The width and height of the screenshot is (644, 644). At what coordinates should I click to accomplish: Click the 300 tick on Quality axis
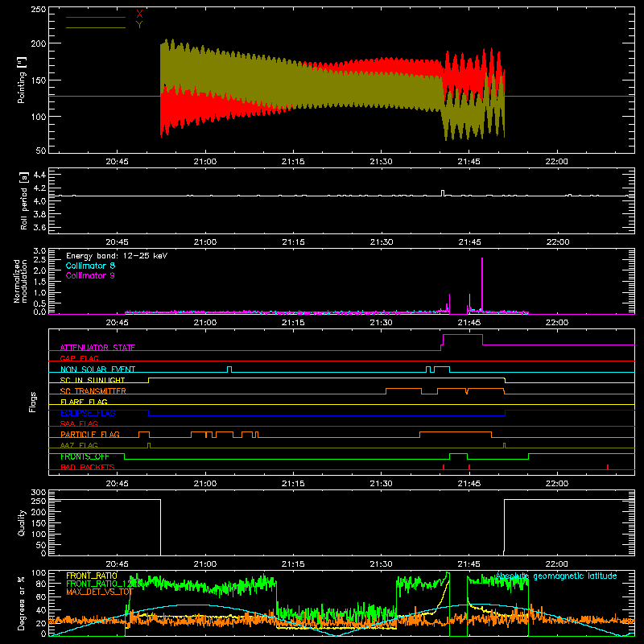pos(39,493)
